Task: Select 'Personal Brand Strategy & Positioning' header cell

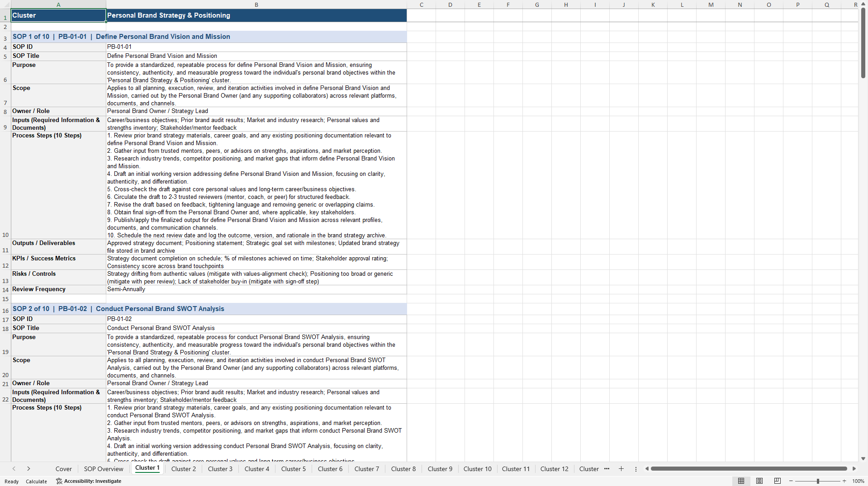Action: click(256, 15)
